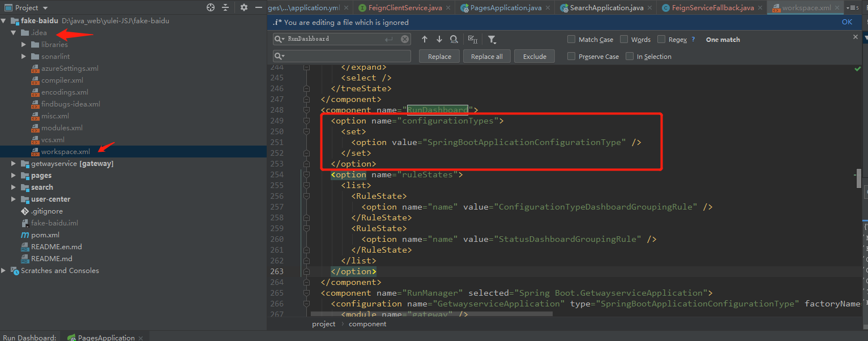Expand the pages module

pos(14,176)
